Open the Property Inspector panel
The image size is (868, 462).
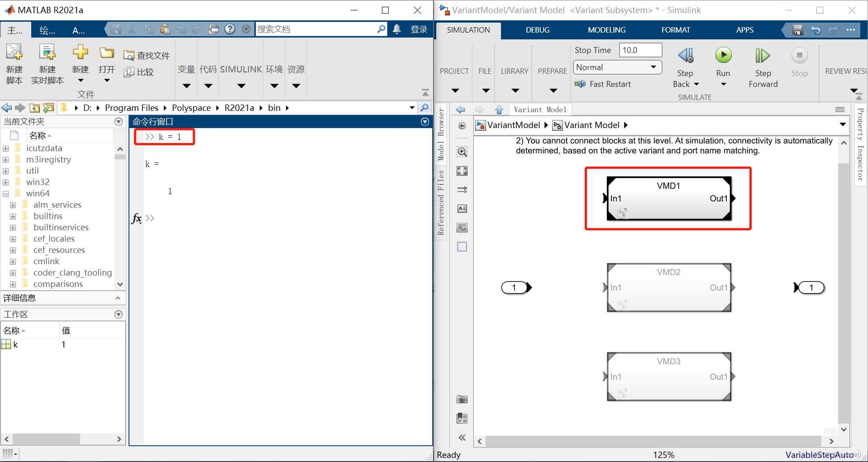point(859,145)
